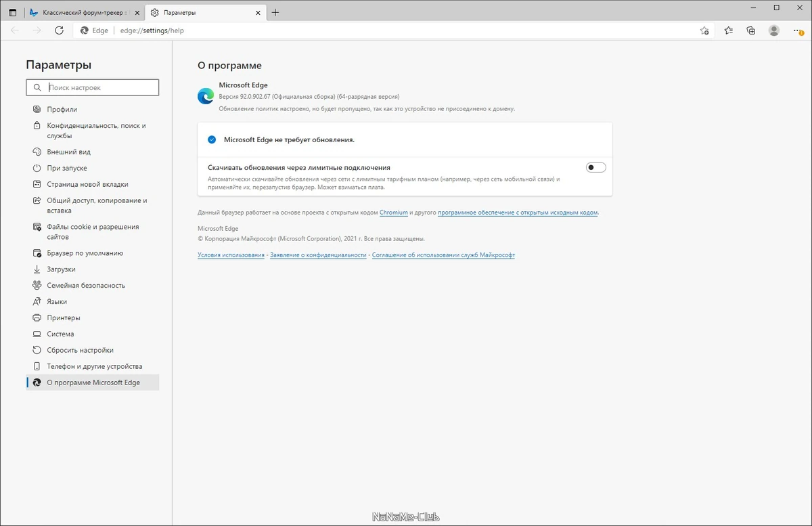Viewport: 812px width, 526px height.
Task: Open a new tab with plus button
Action: pyautogui.click(x=275, y=12)
